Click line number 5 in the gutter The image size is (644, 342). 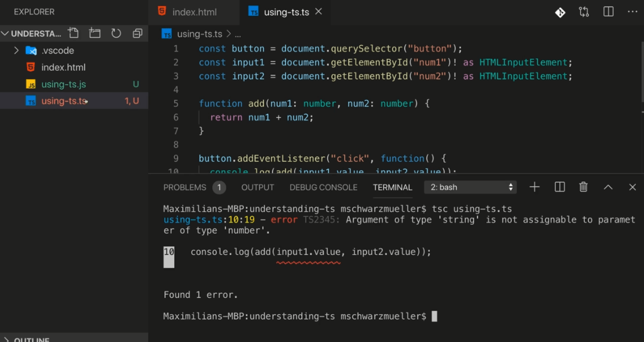[x=176, y=103]
